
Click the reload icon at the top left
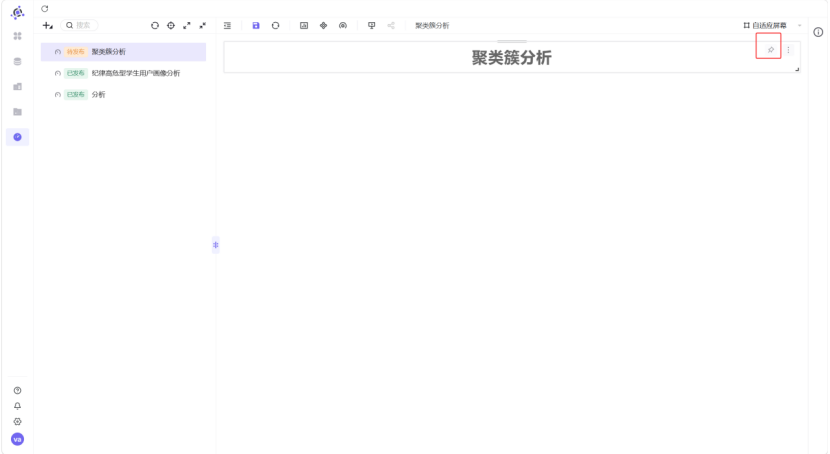coord(44,8)
